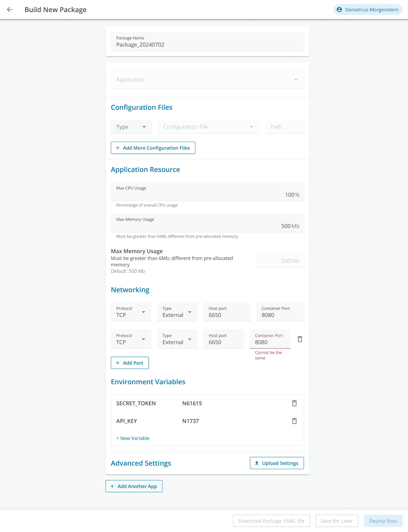Screen dimensions: 408x532
Task: Open the Application dropdown
Action: (x=207, y=80)
